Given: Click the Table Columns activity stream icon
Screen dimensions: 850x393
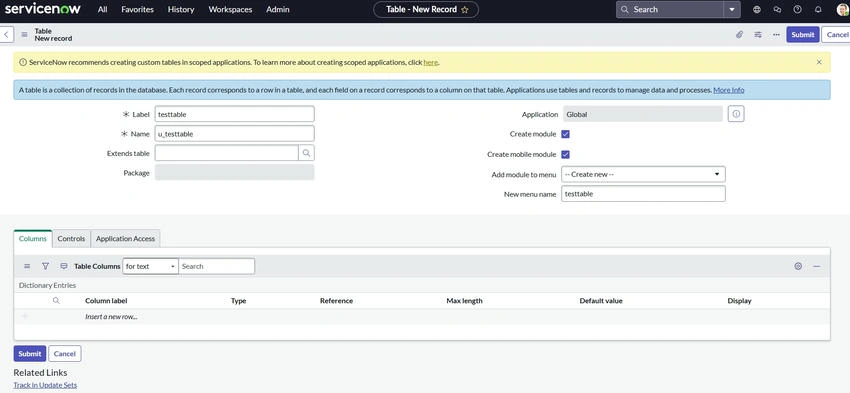Looking at the screenshot, I should click(64, 266).
